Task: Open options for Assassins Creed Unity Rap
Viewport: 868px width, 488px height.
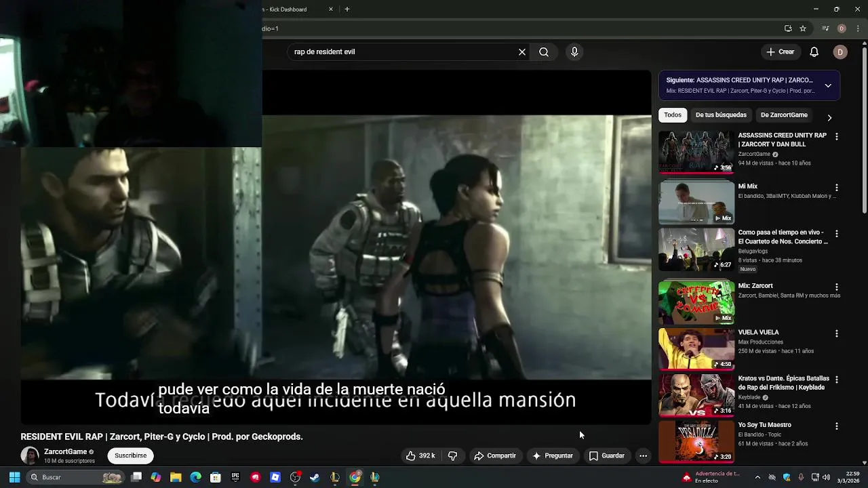Action: (837, 137)
